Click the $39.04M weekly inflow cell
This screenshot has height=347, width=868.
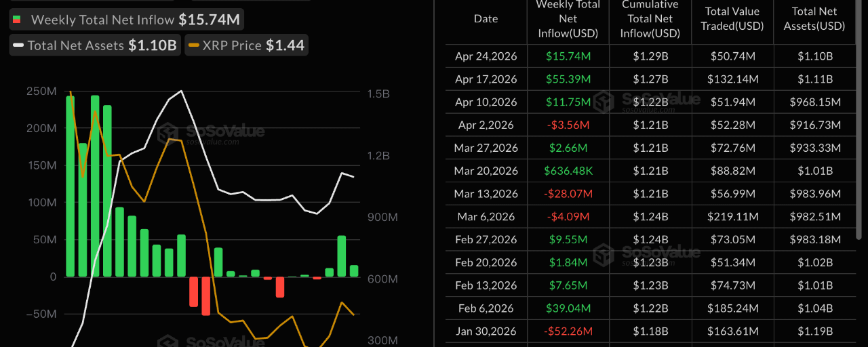[x=568, y=308]
